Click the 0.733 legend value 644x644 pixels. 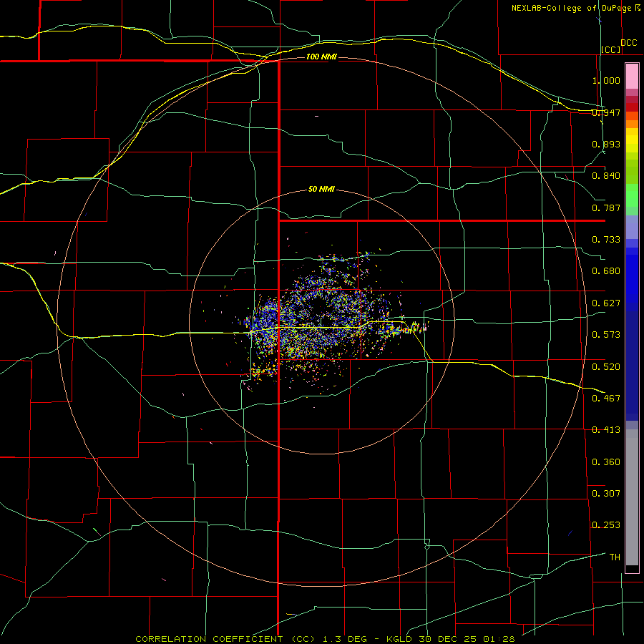click(x=606, y=240)
